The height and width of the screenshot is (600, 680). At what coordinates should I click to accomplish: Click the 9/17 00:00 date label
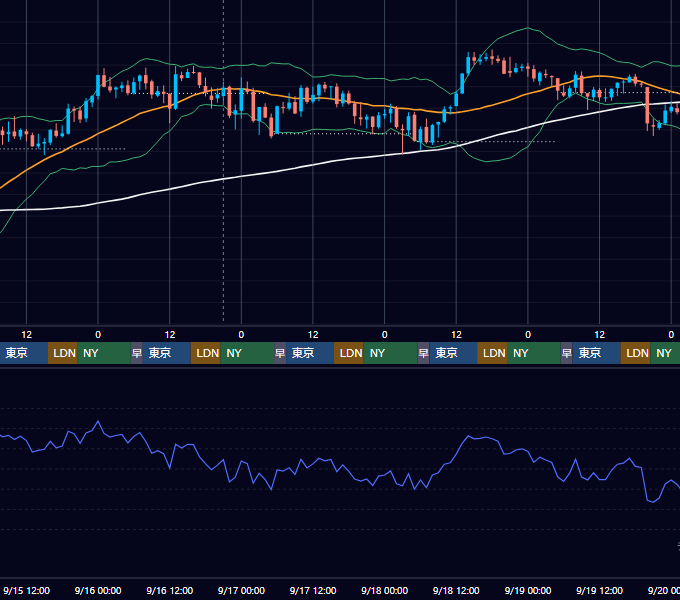click(x=241, y=590)
